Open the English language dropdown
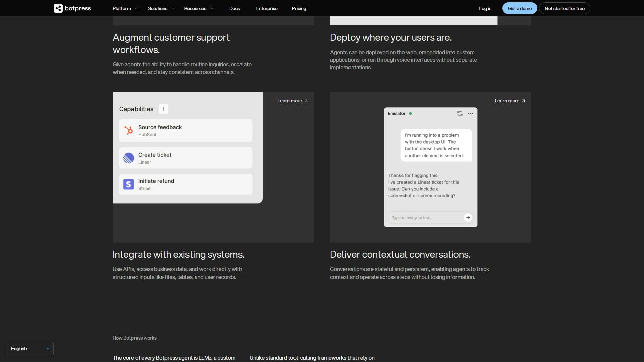 pyautogui.click(x=30, y=349)
